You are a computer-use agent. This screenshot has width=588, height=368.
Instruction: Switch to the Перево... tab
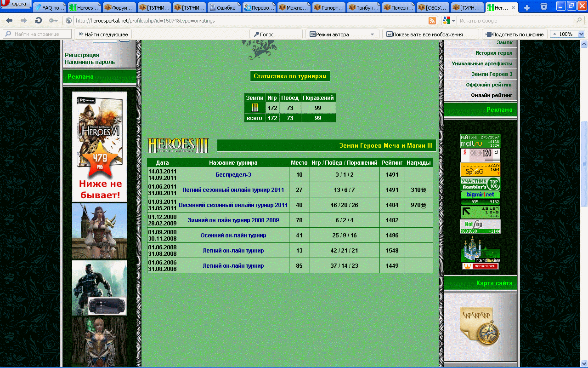(x=259, y=8)
